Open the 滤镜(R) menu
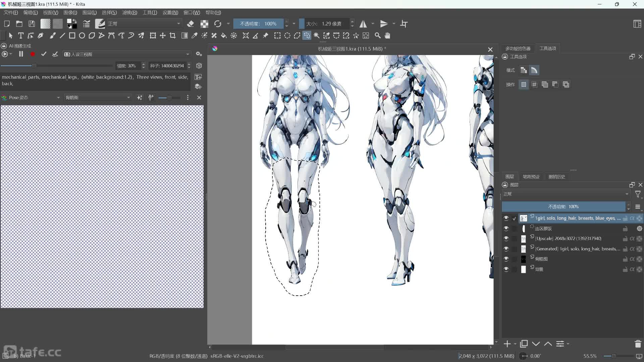 129,12
